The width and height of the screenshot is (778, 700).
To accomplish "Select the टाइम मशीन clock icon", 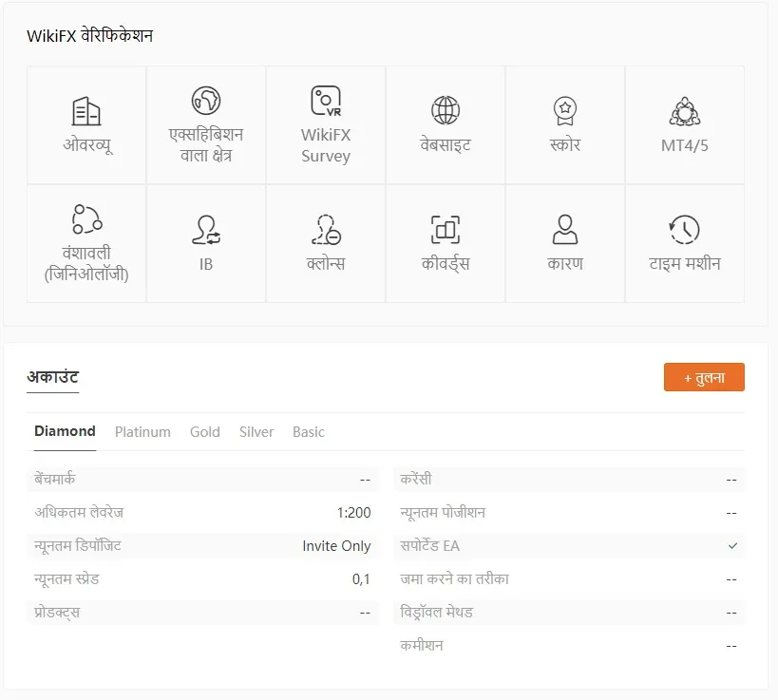I will point(685,230).
